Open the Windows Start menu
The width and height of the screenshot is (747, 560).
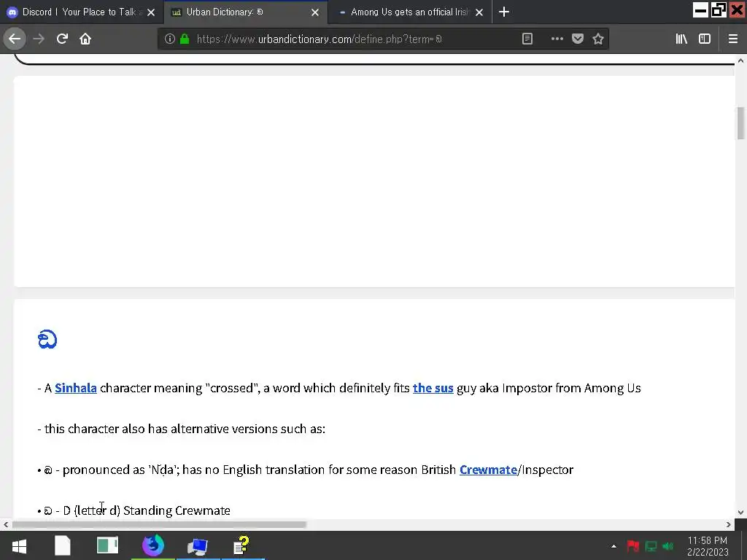[19, 545]
